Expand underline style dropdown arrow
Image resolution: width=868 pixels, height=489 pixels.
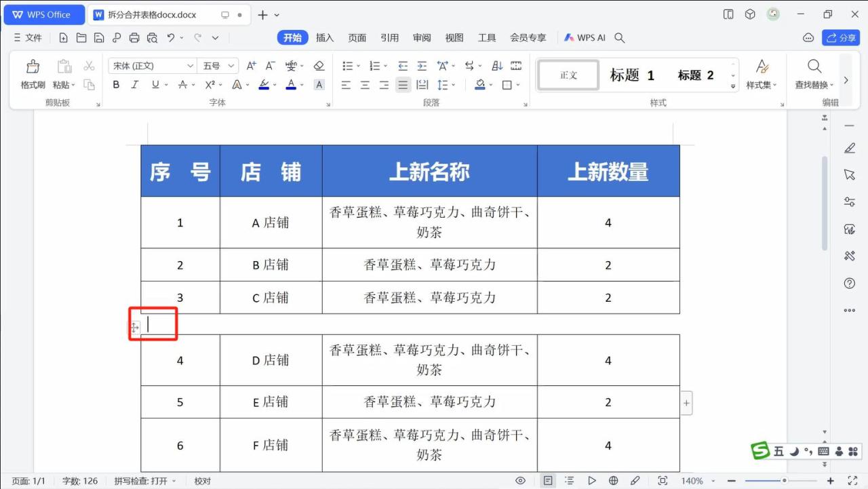pyautogui.click(x=166, y=85)
